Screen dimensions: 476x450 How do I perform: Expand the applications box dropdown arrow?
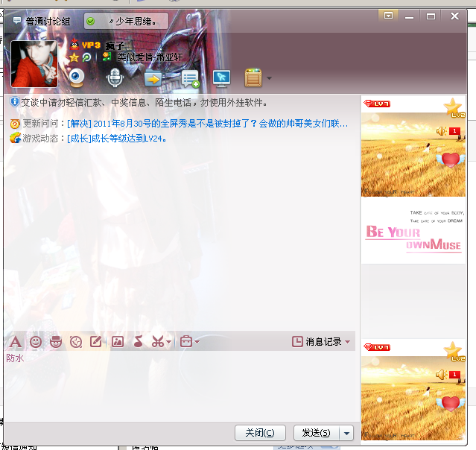(x=269, y=78)
